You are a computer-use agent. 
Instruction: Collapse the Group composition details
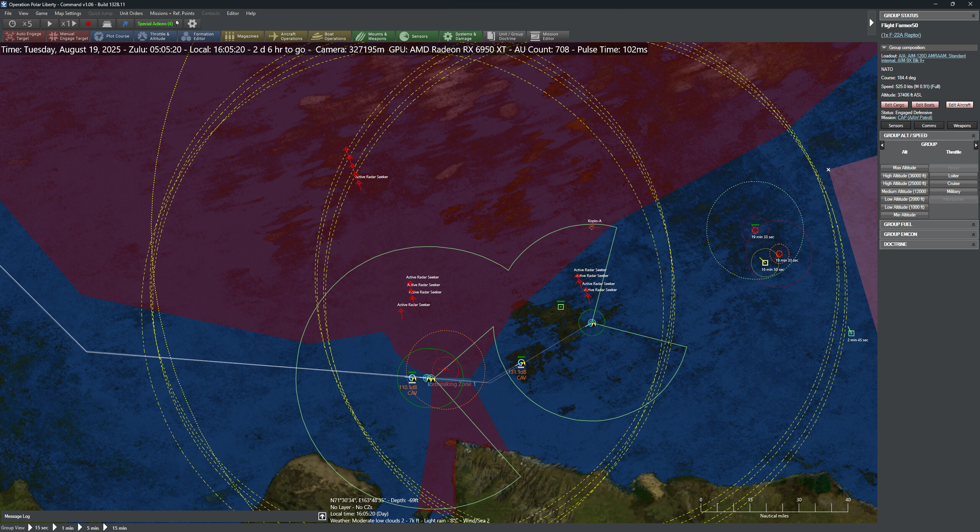click(x=885, y=47)
